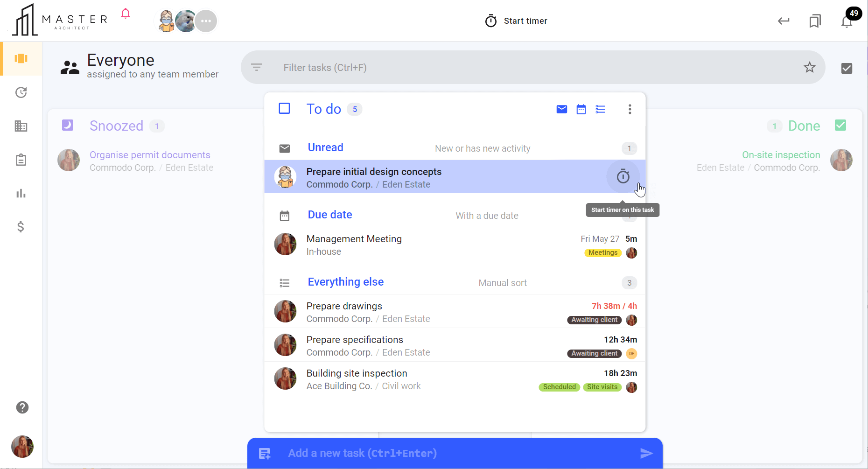Open the Snoozed column heading
This screenshot has width=868, height=469.
click(x=116, y=126)
